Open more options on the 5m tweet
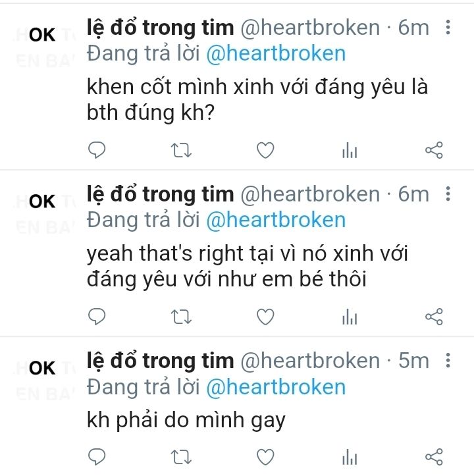 pyautogui.click(x=448, y=361)
